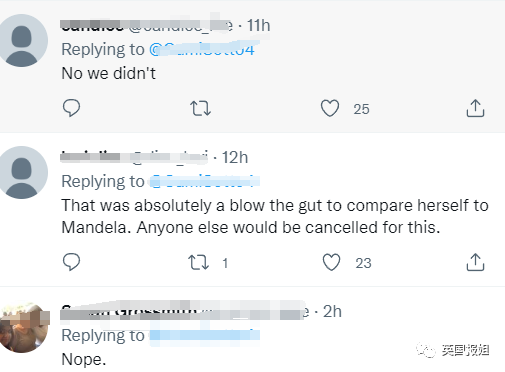Open the second commenter's default avatar
This screenshot has height=372, width=505.
(22, 172)
